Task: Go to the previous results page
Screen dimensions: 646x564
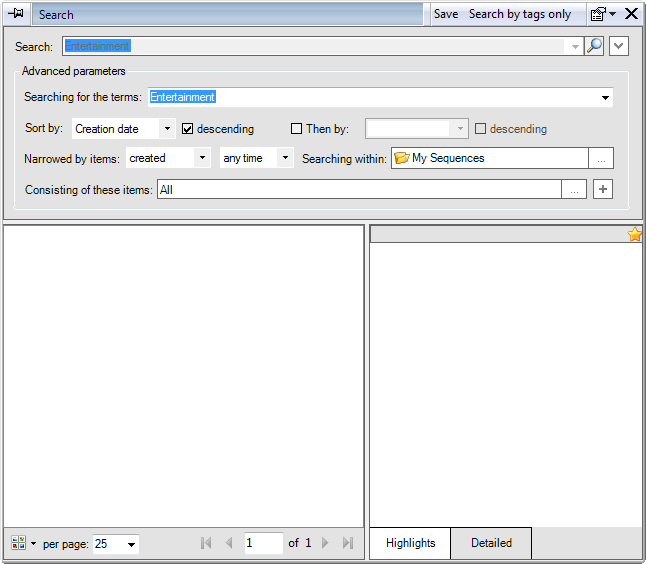Action: tap(229, 543)
